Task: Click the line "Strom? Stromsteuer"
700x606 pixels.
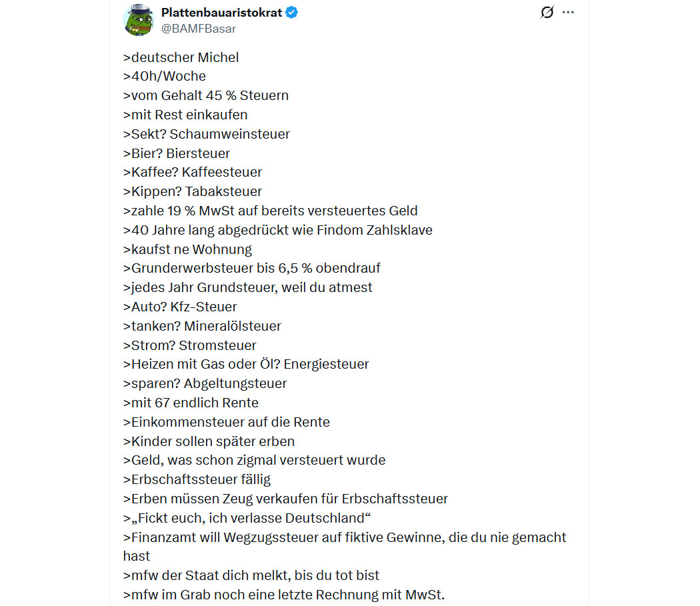Action: click(x=190, y=345)
